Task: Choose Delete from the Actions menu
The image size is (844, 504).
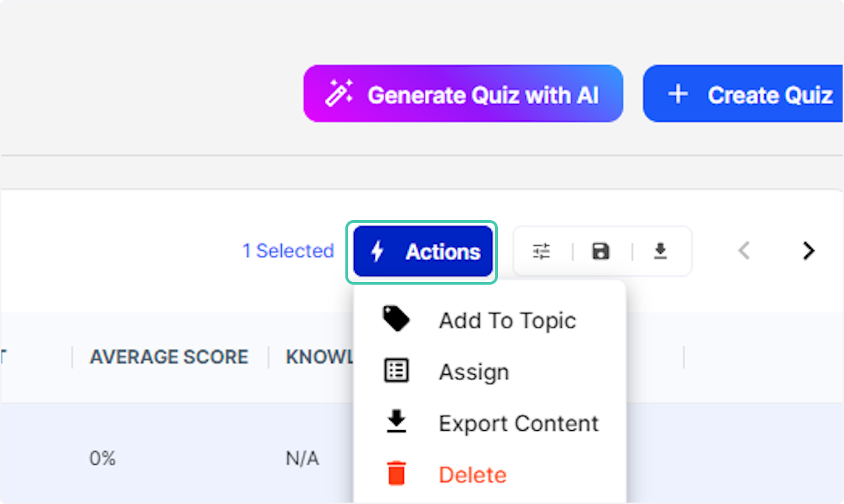Action: point(472,474)
